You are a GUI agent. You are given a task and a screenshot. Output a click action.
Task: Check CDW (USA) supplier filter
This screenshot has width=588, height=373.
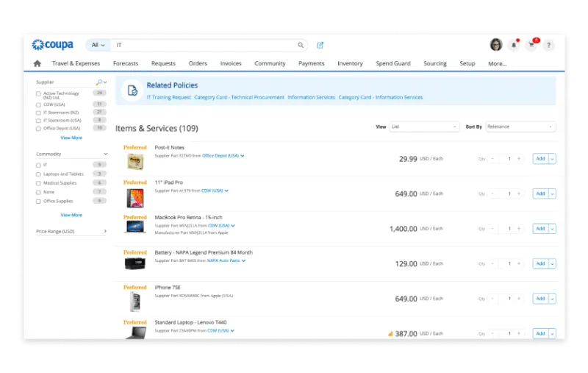(38, 104)
